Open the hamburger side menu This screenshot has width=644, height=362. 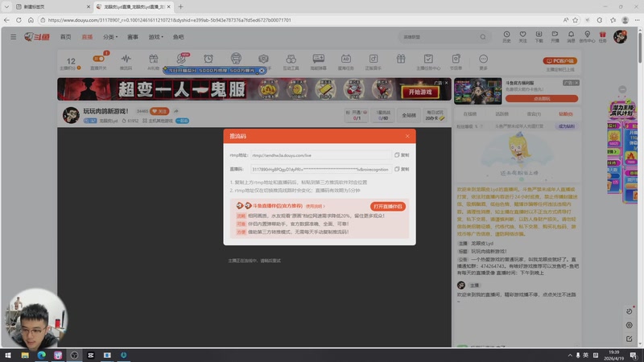[x=13, y=37]
